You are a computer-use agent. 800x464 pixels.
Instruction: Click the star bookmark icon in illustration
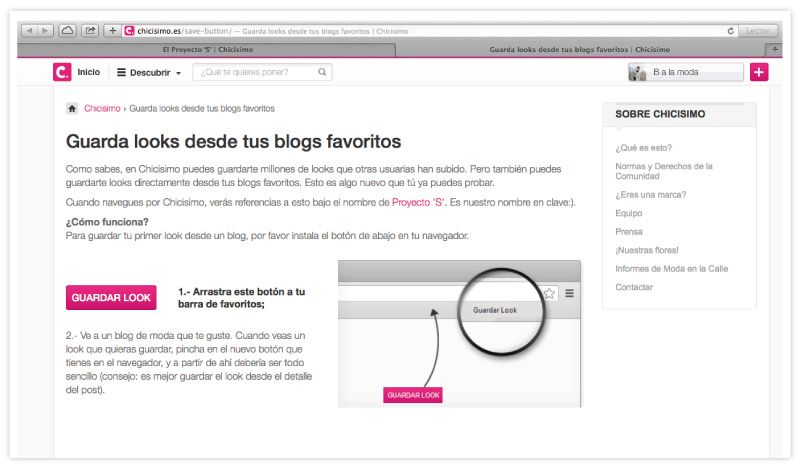click(x=549, y=293)
